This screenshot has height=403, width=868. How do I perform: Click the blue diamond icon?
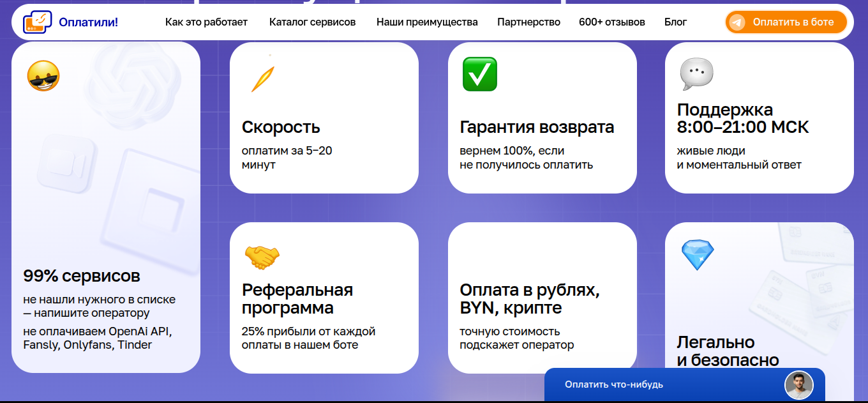click(x=697, y=255)
